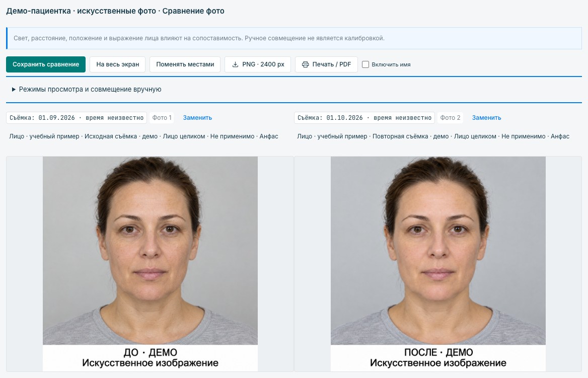Click the printer icon beside Печать / PDF
The width and height of the screenshot is (588, 378).
(x=305, y=64)
